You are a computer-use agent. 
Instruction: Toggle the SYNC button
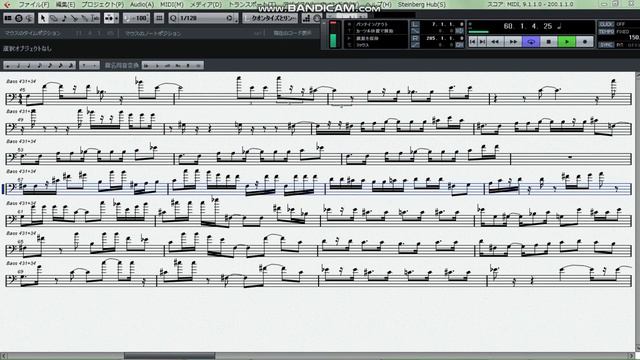pos(606,45)
